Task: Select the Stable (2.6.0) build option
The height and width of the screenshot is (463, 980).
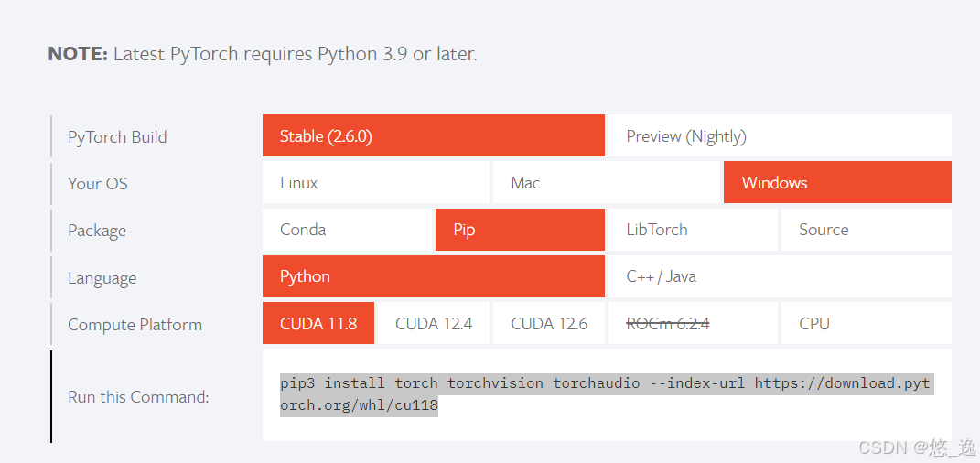Action: pos(433,135)
